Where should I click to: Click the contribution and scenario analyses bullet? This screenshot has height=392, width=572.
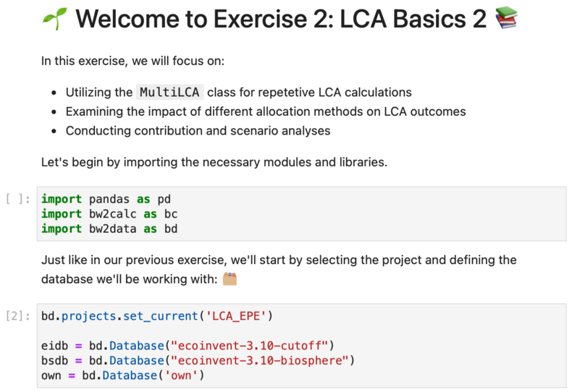pos(198,131)
